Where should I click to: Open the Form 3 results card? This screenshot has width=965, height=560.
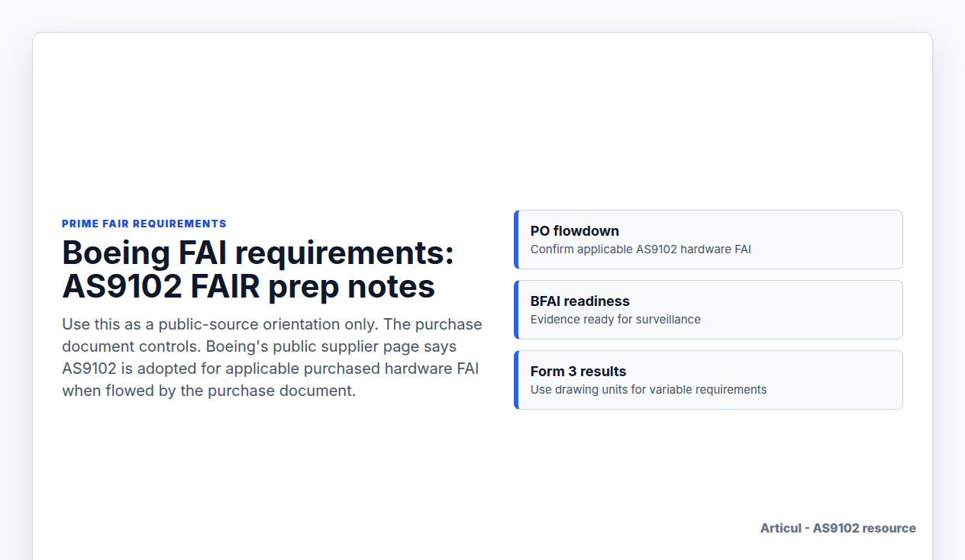pyautogui.click(x=708, y=380)
